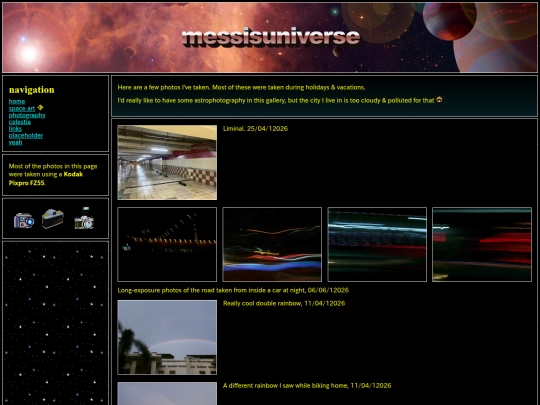This screenshot has width=540, height=405.
Task: Click the emoji after 'polluted for that'
Action: click(x=439, y=100)
